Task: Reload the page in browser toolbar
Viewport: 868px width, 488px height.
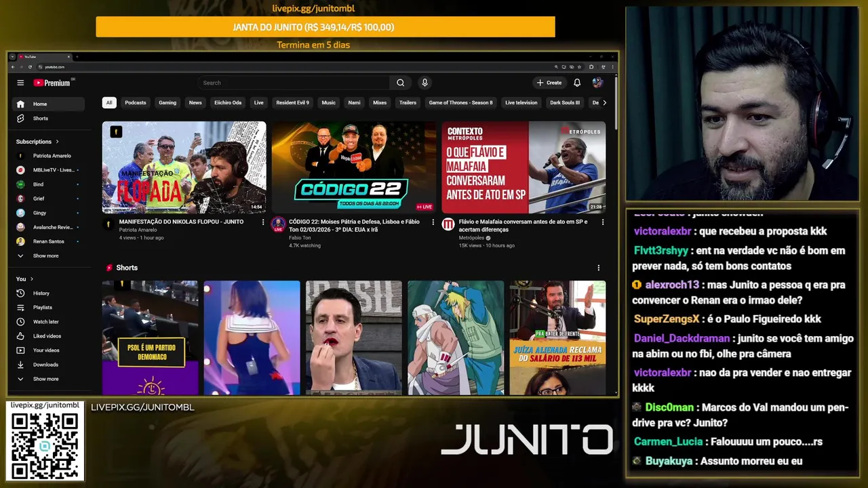Action: coord(30,67)
